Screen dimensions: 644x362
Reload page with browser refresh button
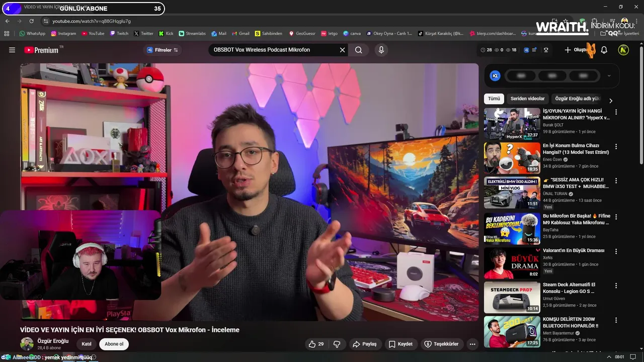(x=31, y=21)
